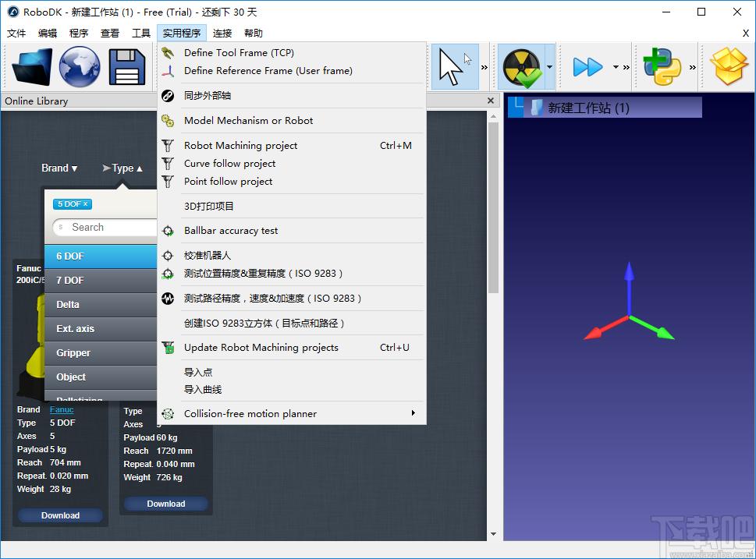The height and width of the screenshot is (559, 756).
Task: Download the Fanuc 5 DOF robot
Action: 60,515
